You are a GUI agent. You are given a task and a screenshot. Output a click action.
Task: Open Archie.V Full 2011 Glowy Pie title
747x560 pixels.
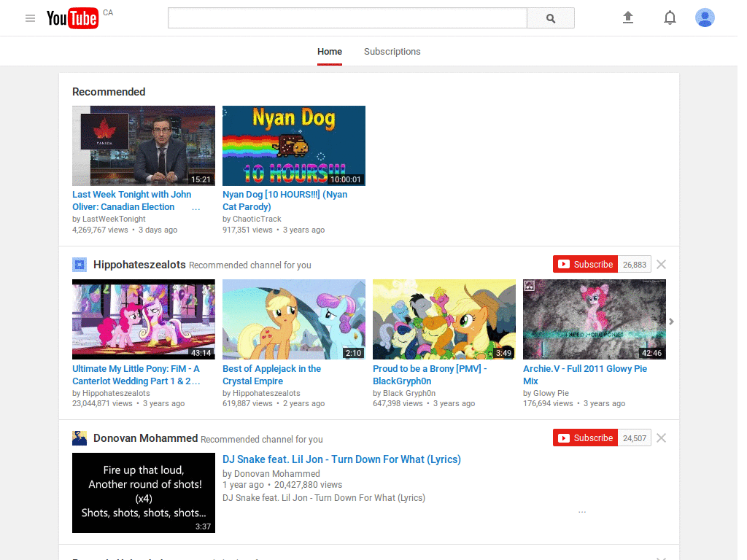pos(585,375)
